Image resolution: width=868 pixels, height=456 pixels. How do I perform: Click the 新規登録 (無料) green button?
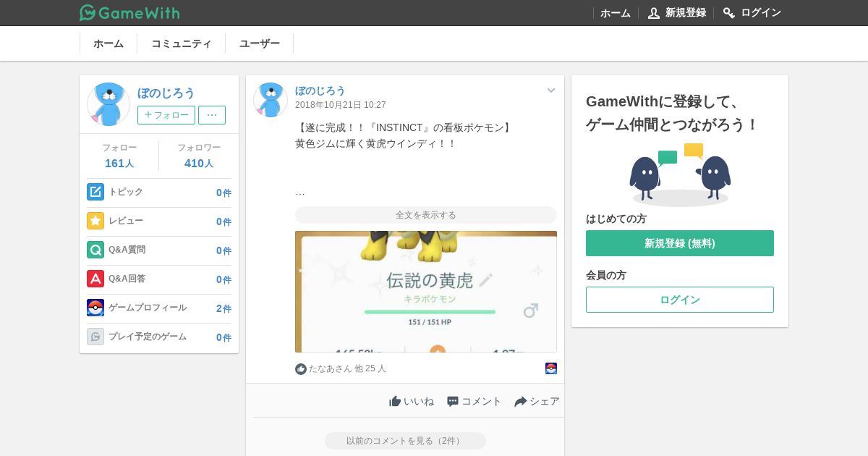click(x=680, y=243)
